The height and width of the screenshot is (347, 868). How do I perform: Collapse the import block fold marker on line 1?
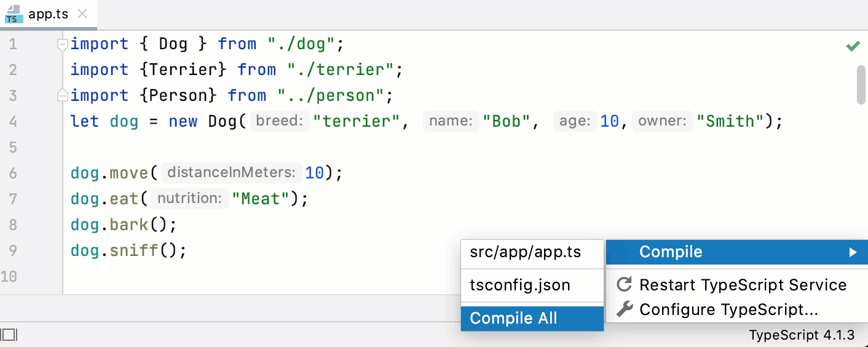pos(61,44)
